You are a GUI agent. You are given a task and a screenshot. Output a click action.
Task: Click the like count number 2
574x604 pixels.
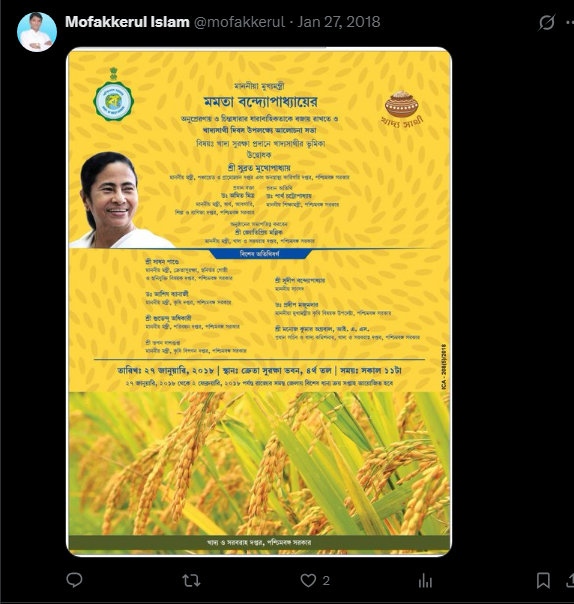(x=326, y=581)
